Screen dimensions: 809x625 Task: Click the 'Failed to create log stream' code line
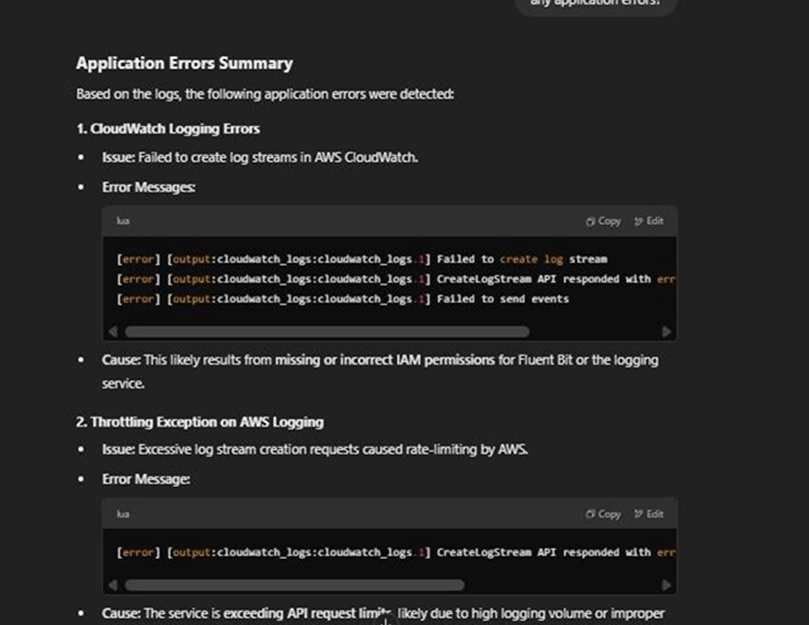[x=362, y=259]
